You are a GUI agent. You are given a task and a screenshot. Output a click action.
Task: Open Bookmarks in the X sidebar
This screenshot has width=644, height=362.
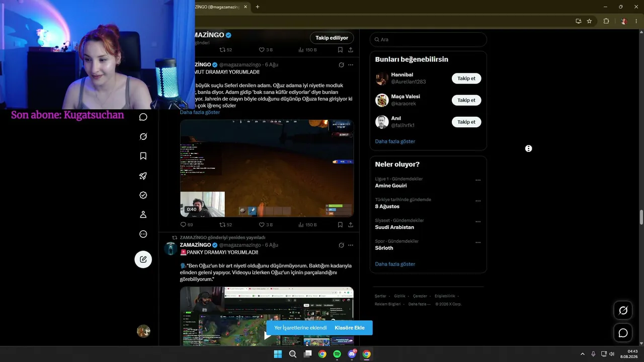tap(143, 156)
